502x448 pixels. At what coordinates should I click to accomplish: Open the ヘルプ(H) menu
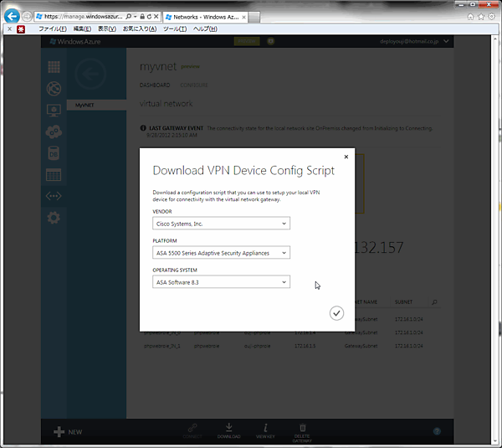click(x=205, y=28)
